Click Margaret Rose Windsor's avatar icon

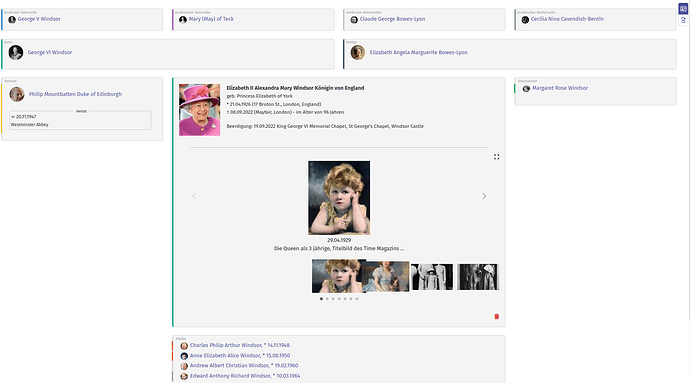(526, 88)
